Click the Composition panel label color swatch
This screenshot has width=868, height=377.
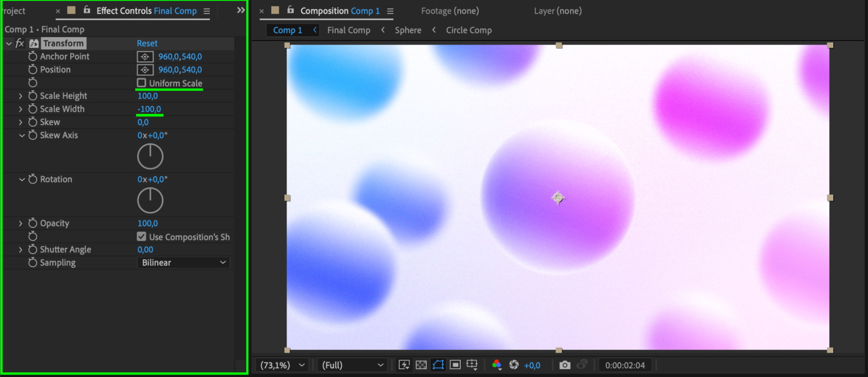275,10
